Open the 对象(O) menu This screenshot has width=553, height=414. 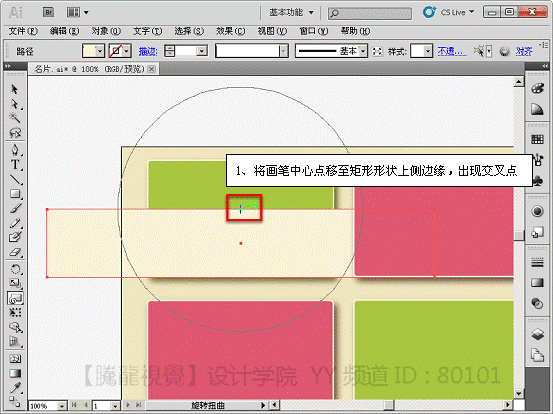click(106, 31)
